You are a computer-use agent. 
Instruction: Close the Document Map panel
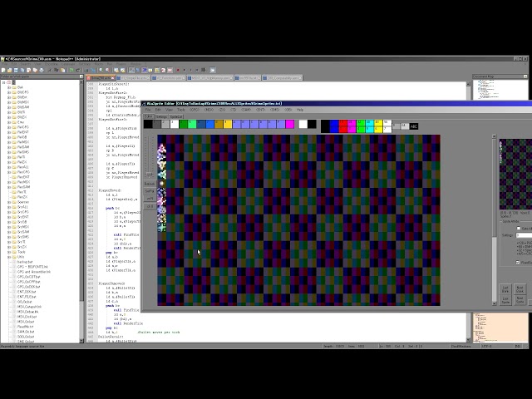pos(525,76)
